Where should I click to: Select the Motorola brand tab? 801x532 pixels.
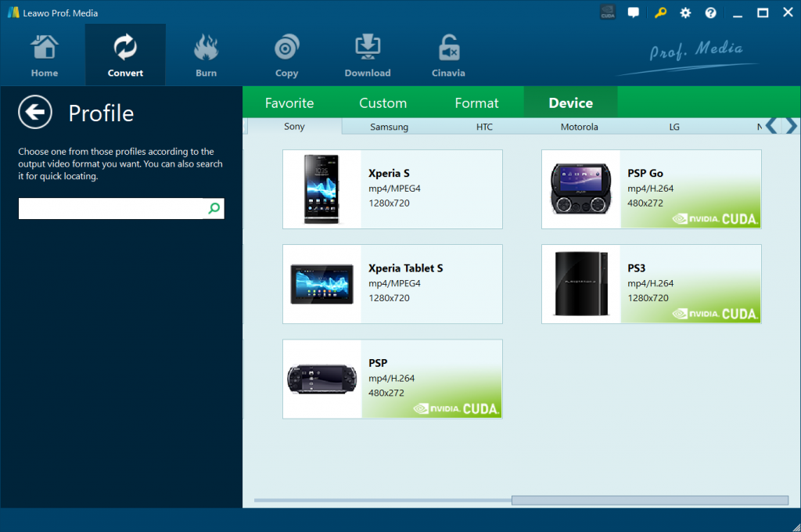[x=580, y=127]
